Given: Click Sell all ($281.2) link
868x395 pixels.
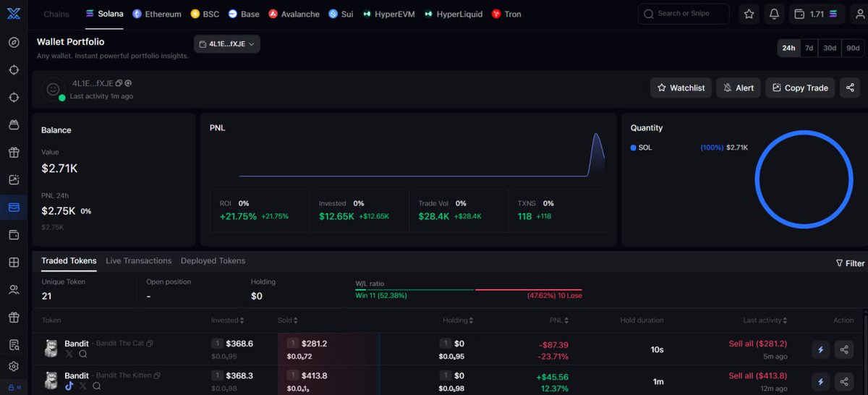Looking at the screenshot, I should coord(757,344).
